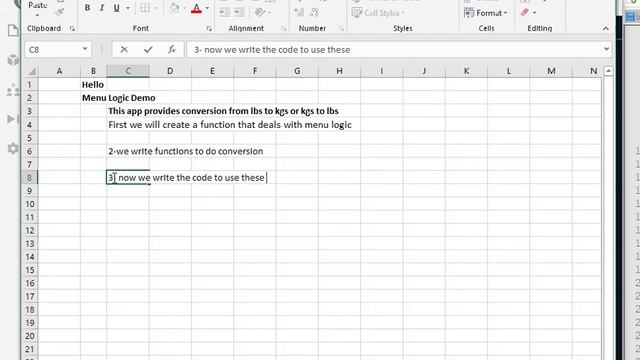Click inside the formula bar text
Viewport: 640px width, 360px height.
(272, 50)
